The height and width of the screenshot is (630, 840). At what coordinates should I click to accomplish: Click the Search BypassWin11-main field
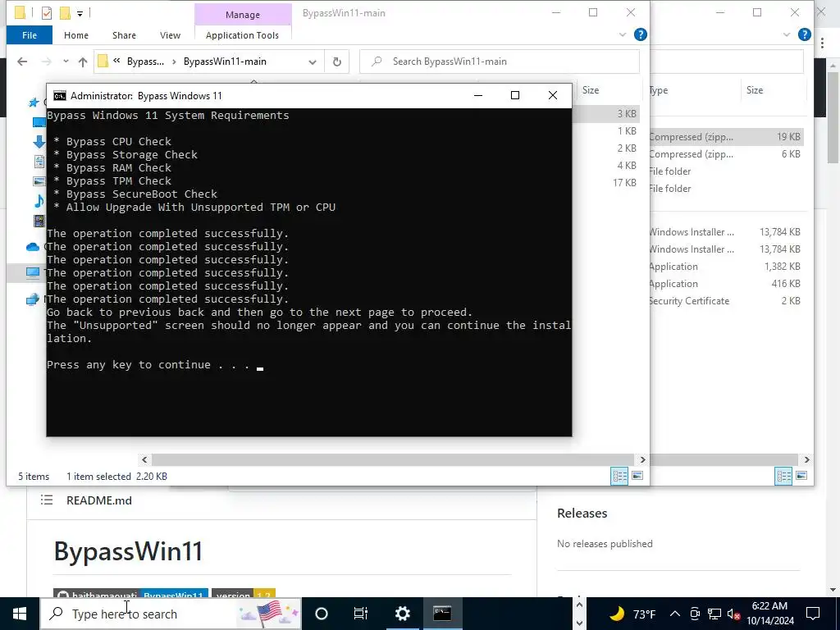click(500, 62)
